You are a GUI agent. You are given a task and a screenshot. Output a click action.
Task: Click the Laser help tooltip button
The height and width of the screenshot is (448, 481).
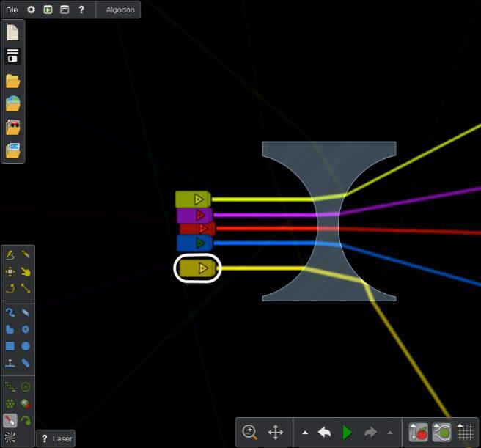click(x=56, y=438)
